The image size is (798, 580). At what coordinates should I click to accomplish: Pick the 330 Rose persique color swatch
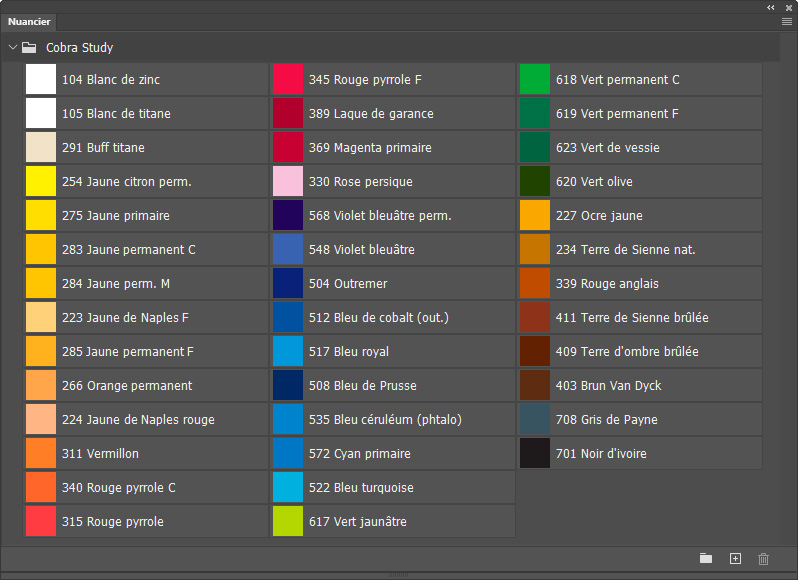tap(288, 181)
